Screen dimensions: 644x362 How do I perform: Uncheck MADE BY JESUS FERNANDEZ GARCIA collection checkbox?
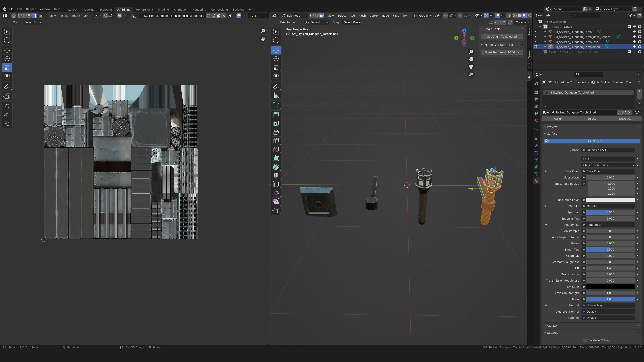[x=629, y=52]
